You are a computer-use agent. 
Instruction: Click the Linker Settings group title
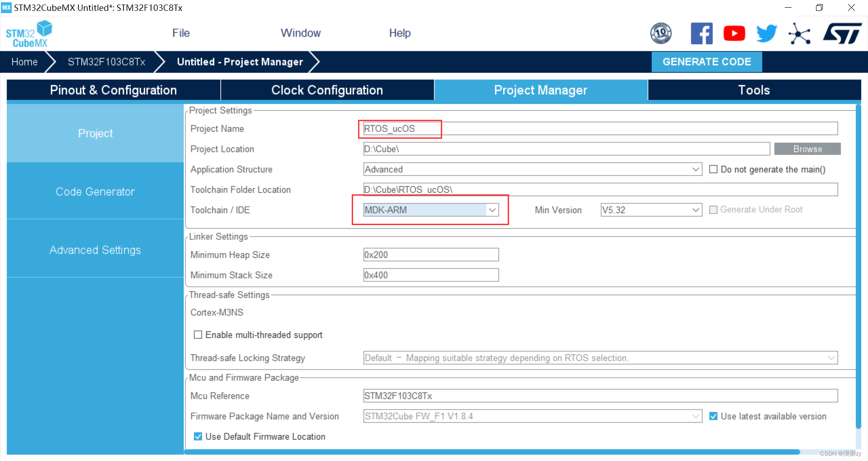click(x=218, y=236)
